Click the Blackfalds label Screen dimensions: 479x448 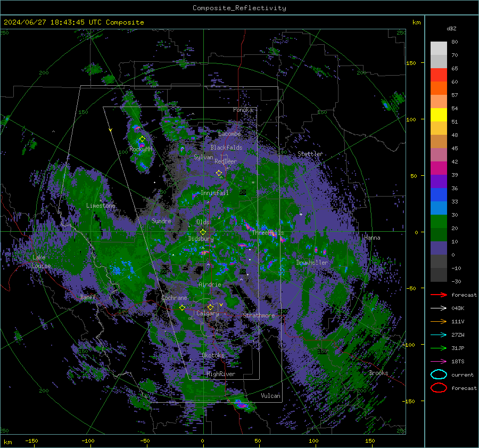click(x=226, y=148)
